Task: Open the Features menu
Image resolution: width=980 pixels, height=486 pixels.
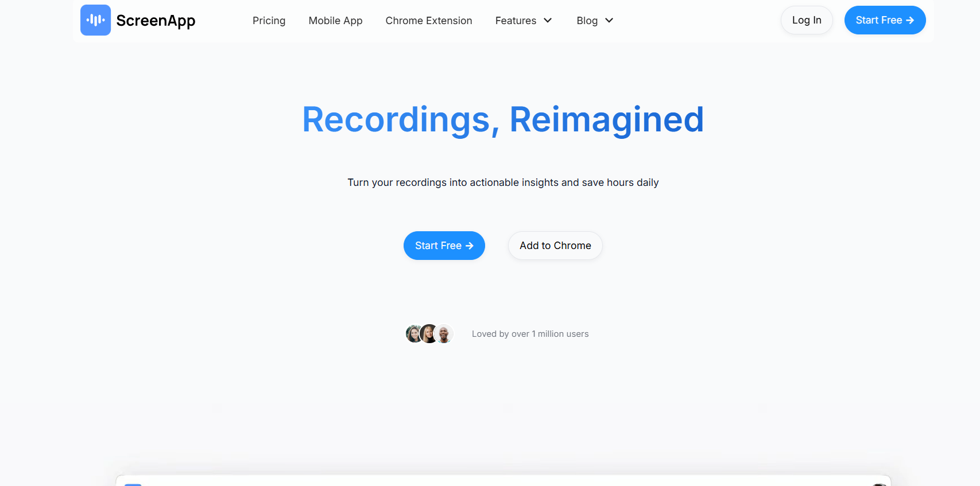Action: click(516, 21)
